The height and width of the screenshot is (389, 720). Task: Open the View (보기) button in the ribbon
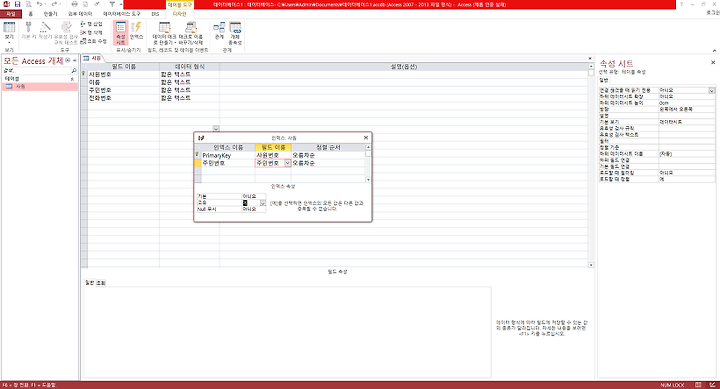[x=9, y=33]
